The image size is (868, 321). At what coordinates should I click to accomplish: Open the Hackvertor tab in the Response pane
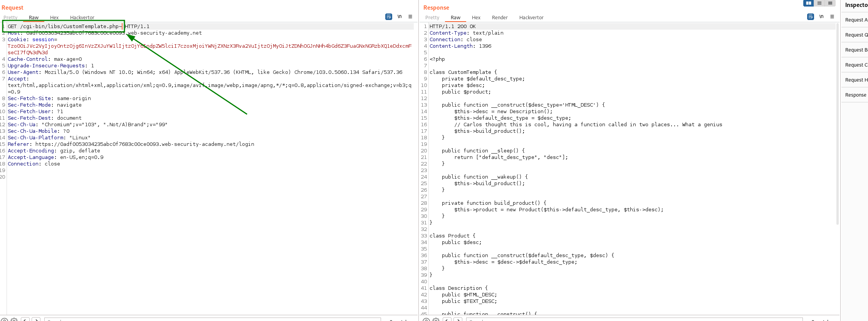coord(531,18)
